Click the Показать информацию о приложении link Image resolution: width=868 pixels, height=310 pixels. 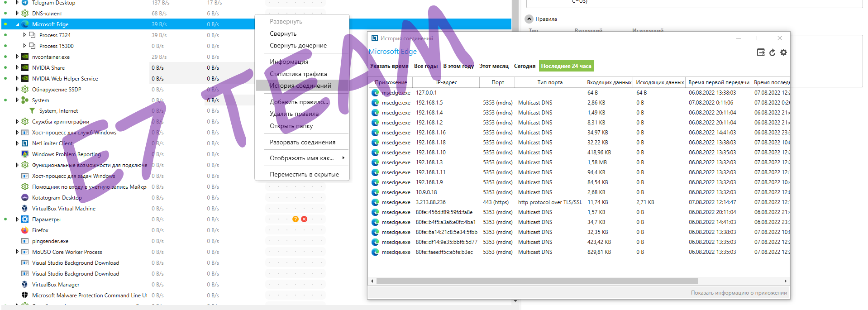click(x=739, y=293)
